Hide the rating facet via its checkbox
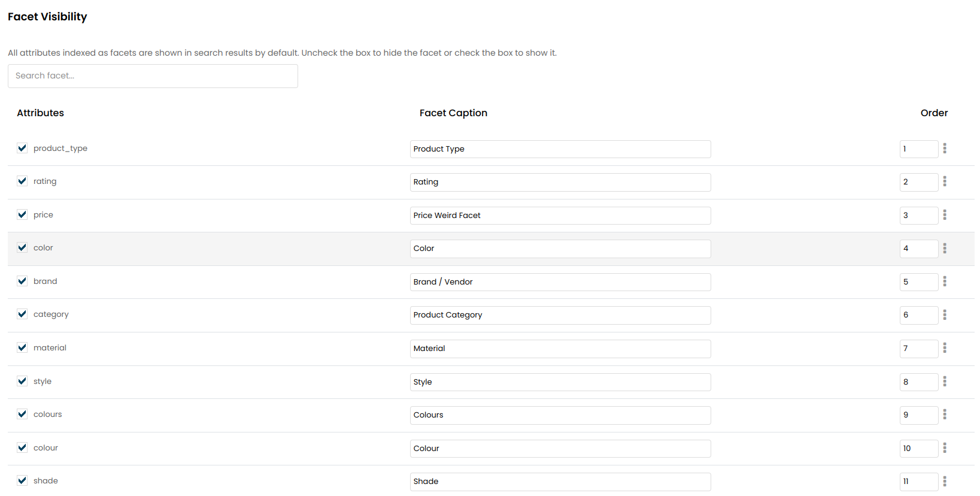980x496 pixels. click(22, 181)
